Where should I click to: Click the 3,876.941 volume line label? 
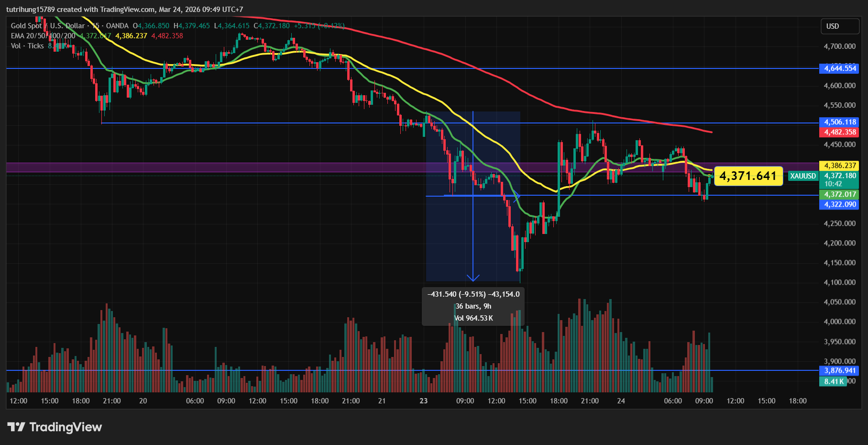[x=839, y=370]
